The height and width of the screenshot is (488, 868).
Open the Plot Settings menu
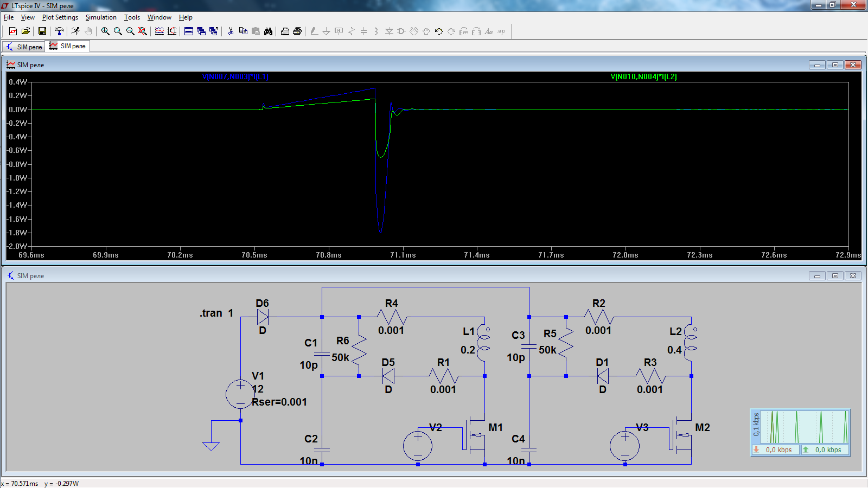click(60, 17)
